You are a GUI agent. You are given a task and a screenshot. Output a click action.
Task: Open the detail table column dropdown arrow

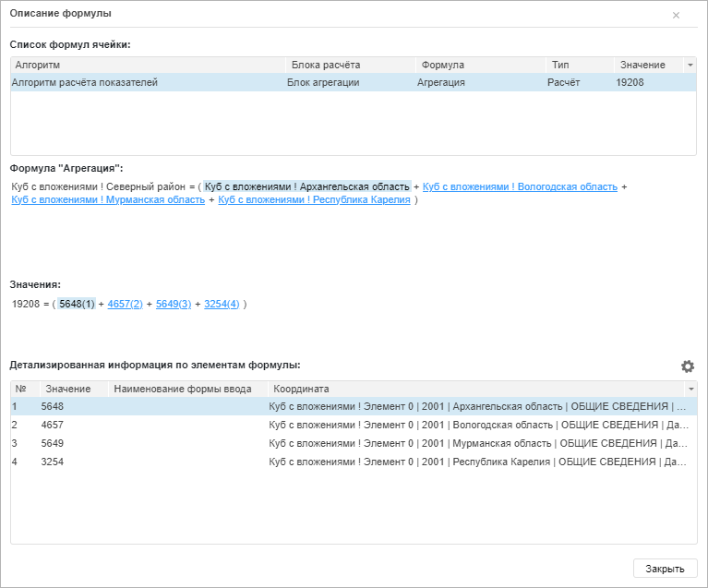690,389
